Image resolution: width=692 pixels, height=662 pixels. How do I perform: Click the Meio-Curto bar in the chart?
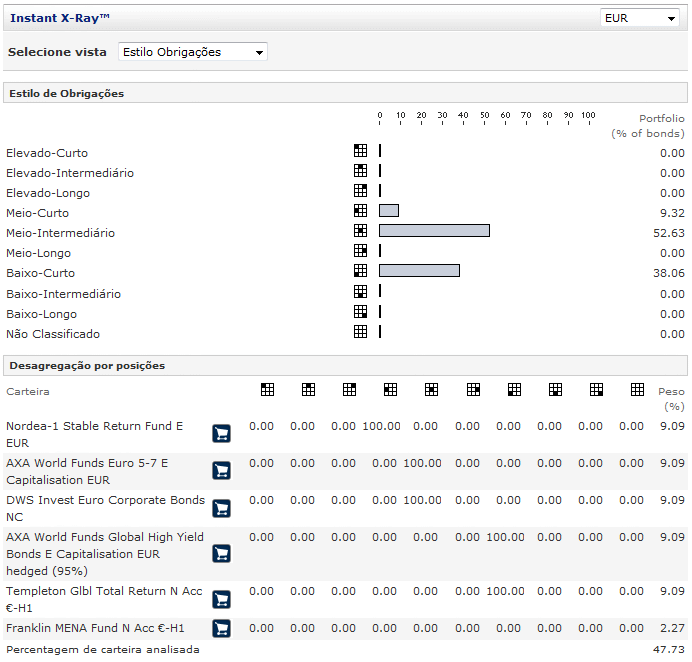pos(389,211)
